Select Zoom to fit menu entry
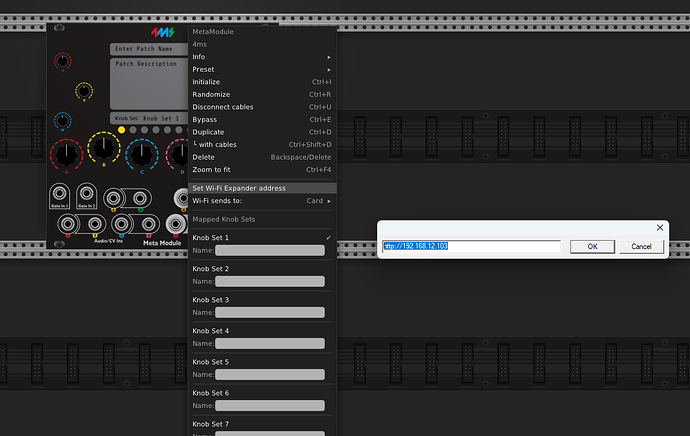Viewport: 690px width, 436px height. click(x=262, y=170)
